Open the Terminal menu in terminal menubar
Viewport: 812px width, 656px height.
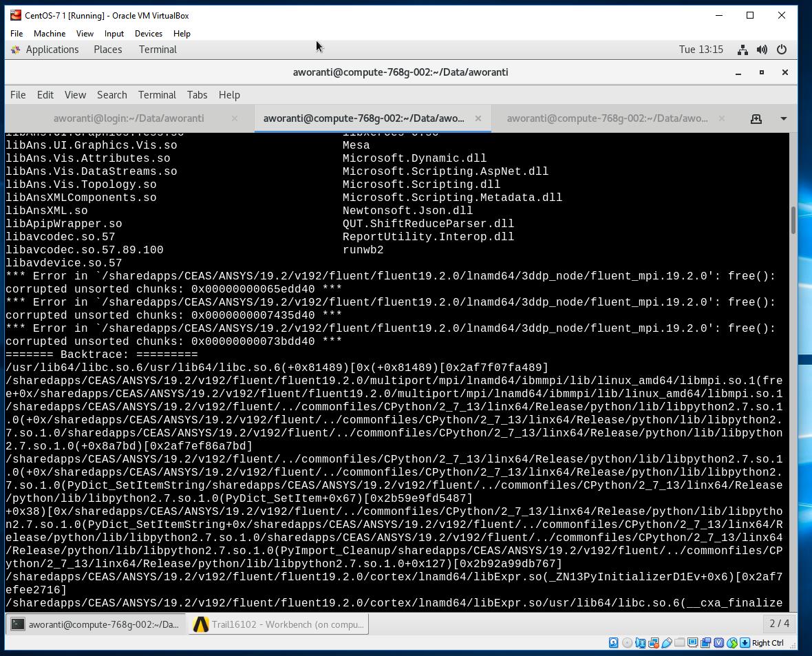click(x=157, y=95)
